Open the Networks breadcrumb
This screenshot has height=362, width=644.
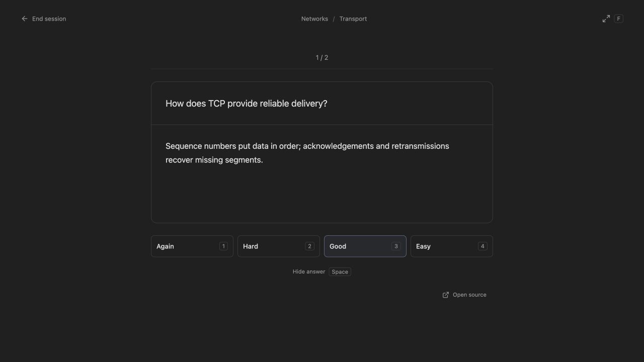tap(314, 19)
